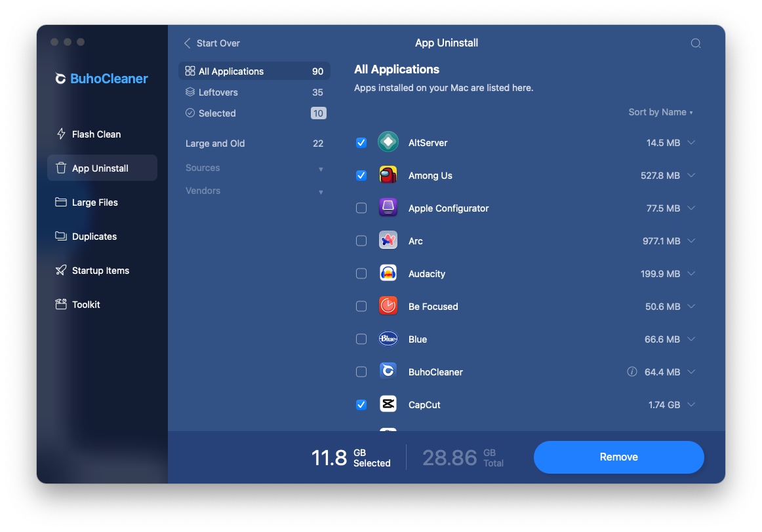Expand Blue details chevron
The height and width of the screenshot is (532, 762).
[x=691, y=339]
